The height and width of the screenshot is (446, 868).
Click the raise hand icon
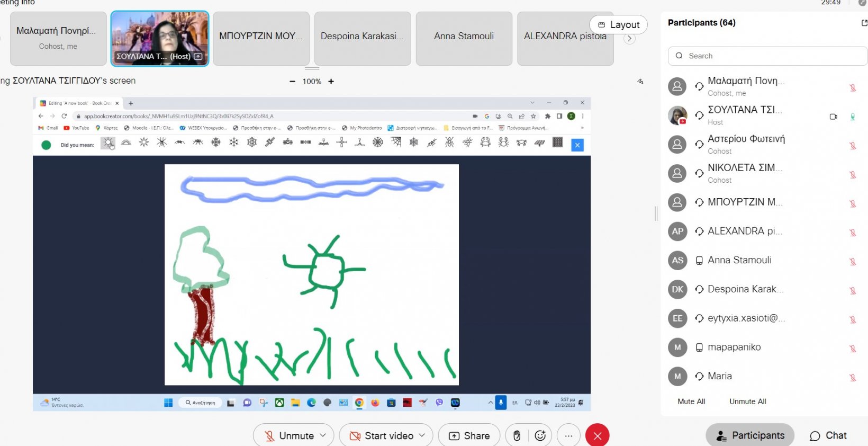[x=517, y=435]
